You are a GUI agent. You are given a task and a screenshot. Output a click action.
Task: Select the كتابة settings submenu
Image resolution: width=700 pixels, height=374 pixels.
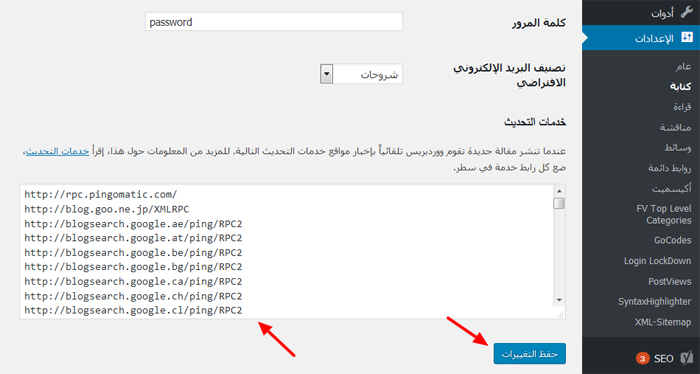680,87
